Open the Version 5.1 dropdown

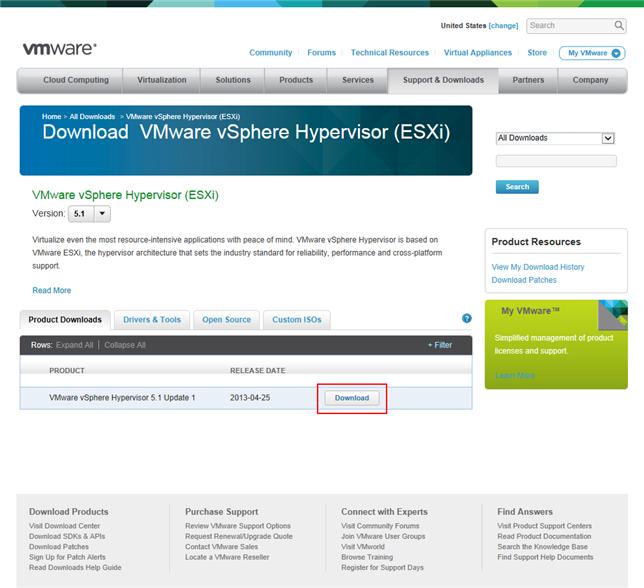pyautogui.click(x=89, y=214)
